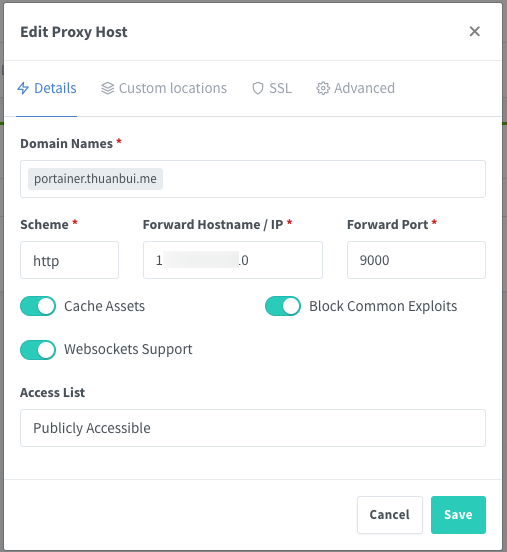Disable the Cache Assets toggle
507x552 pixels.
[38, 306]
